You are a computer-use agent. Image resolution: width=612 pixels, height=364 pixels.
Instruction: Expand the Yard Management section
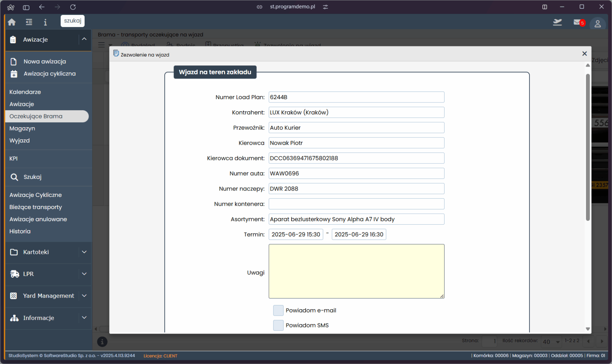[84, 296]
